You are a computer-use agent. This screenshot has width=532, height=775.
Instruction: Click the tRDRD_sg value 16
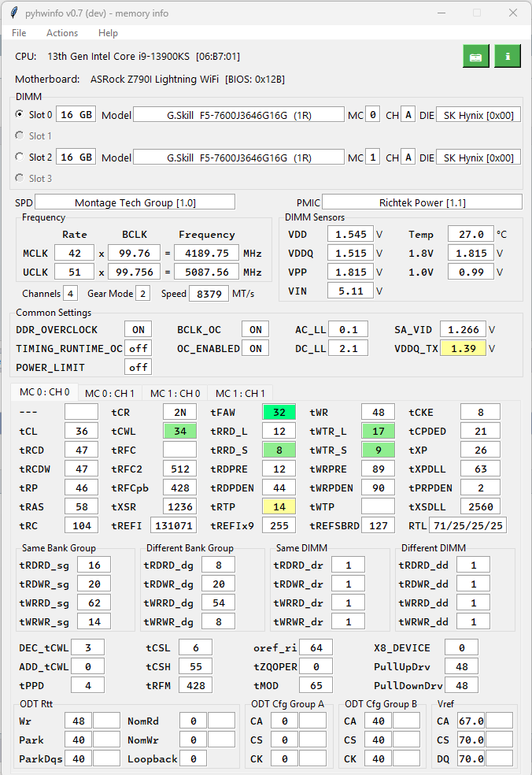(94, 565)
